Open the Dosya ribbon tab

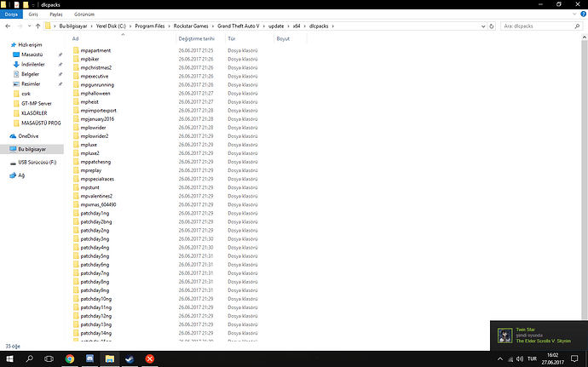point(11,14)
